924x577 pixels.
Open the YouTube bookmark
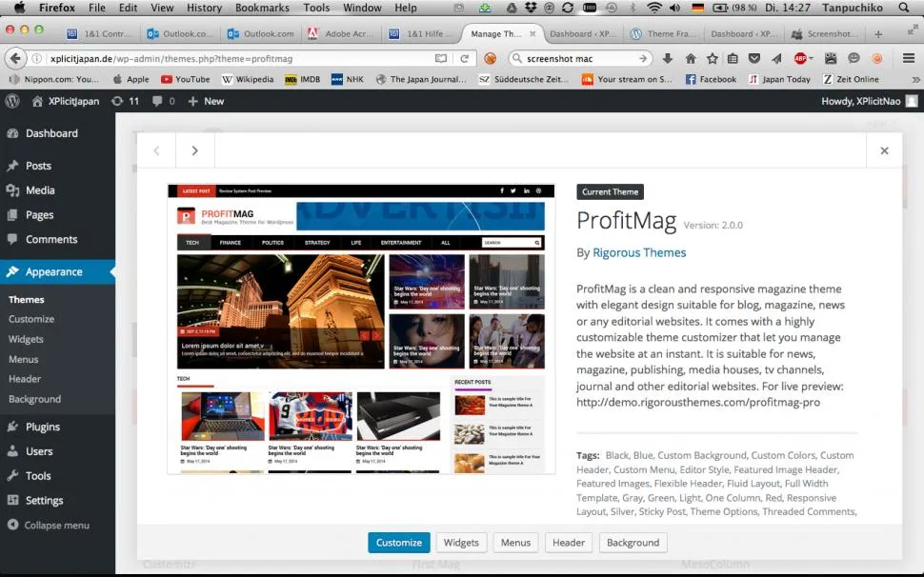[186, 79]
